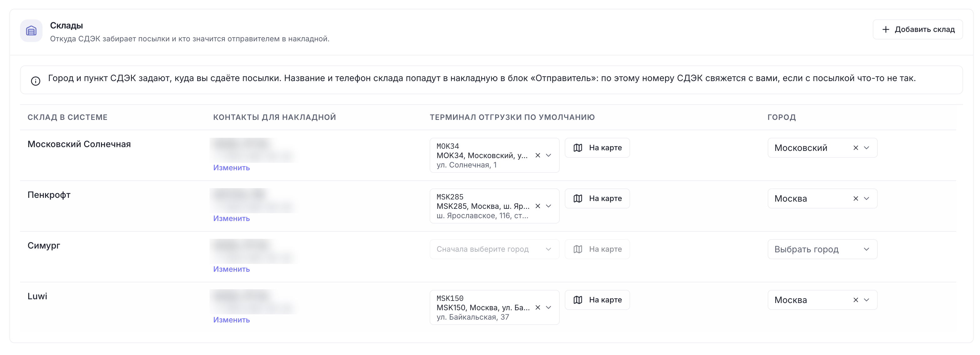Click the warehouse icon beside Склады heading

(x=31, y=30)
